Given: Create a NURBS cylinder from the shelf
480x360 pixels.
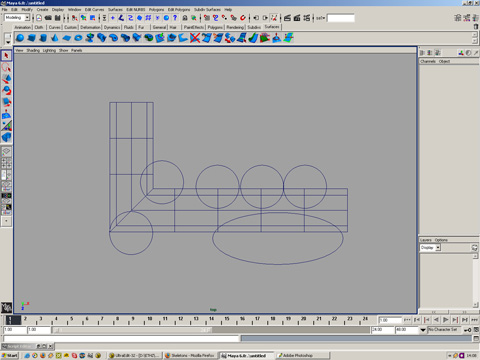Looking at the screenshot, I should 43,38.
